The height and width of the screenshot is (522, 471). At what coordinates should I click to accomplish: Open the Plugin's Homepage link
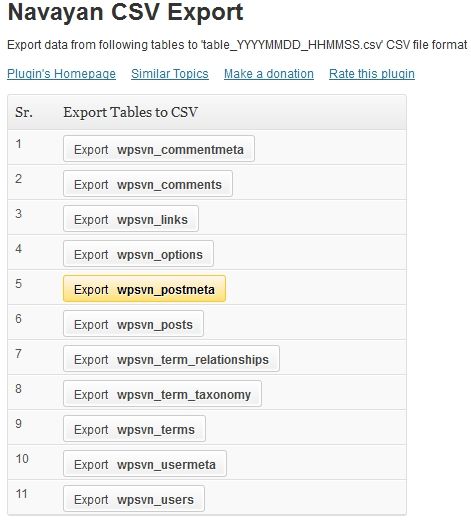point(61,74)
